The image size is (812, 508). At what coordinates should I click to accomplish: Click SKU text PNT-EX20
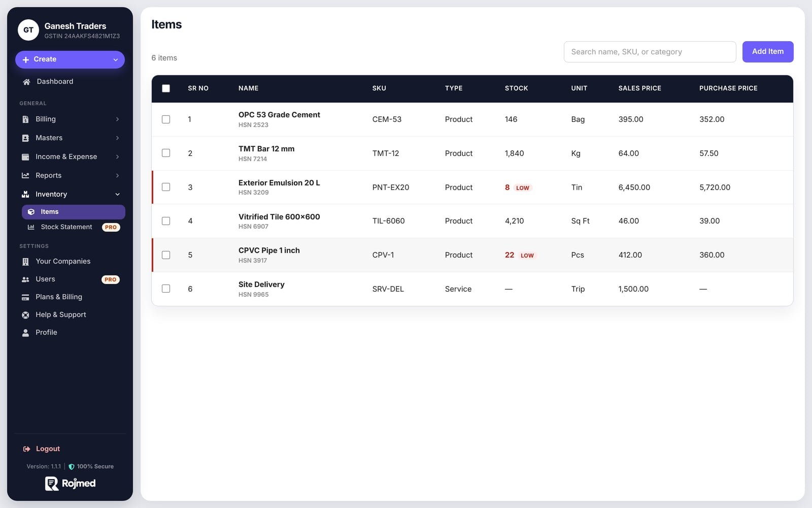390,187
